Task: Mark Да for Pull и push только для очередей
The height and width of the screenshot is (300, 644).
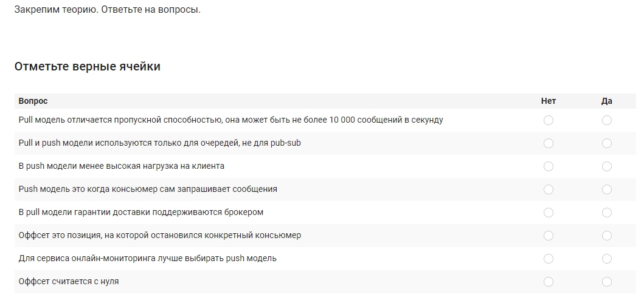Action: coord(607,143)
